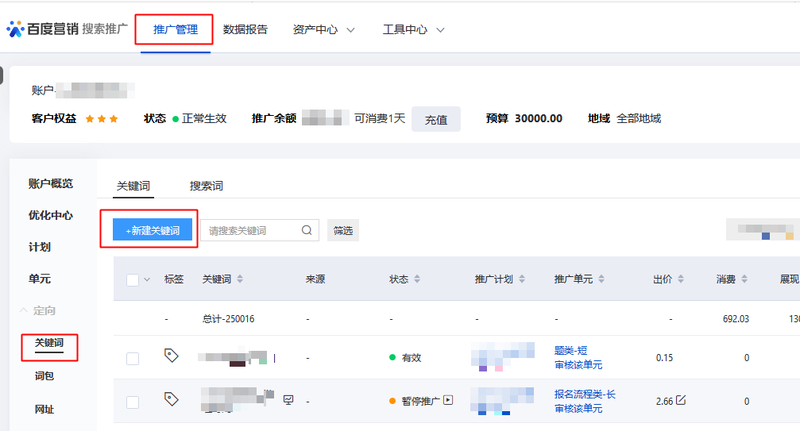Check the second keyword row checkbox
The image size is (800, 431).
click(x=133, y=402)
